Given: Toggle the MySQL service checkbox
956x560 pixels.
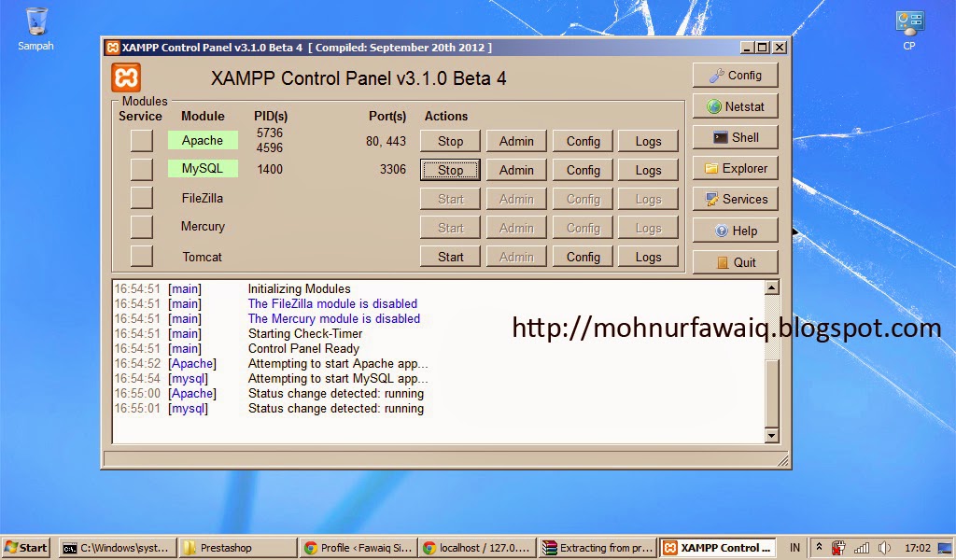Looking at the screenshot, I should click(x=142, y=170).
